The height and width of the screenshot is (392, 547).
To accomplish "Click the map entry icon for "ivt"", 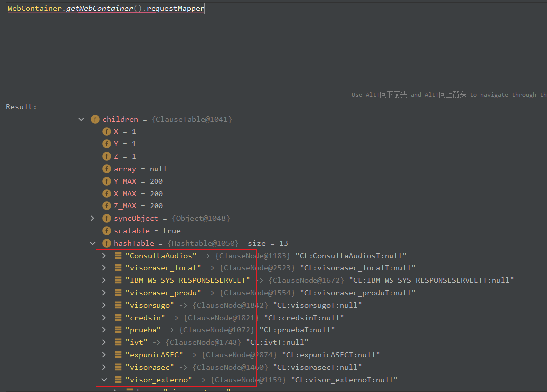I will 118,342.
